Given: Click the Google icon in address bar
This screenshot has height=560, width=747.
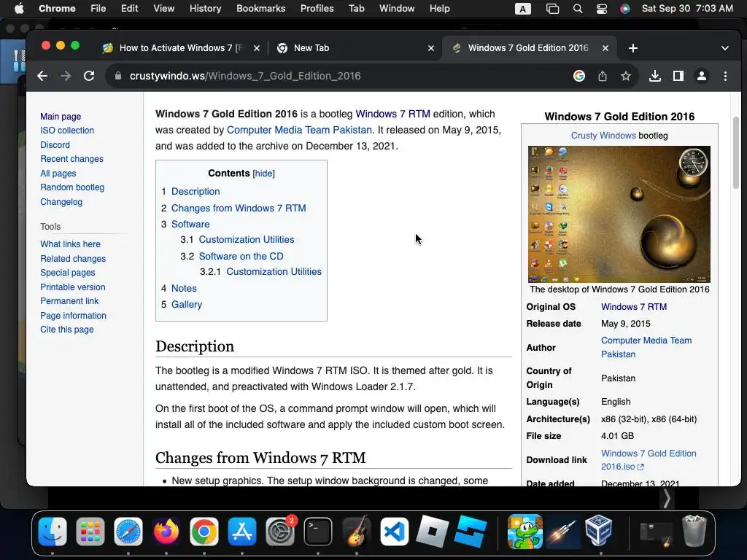Looking at the screenshot, I should 578,76.
